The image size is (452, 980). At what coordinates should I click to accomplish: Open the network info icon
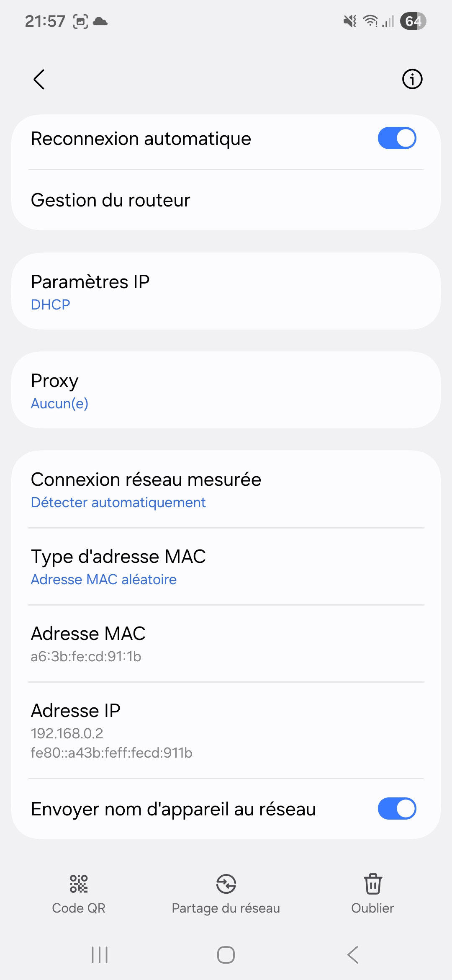point(412,79)
